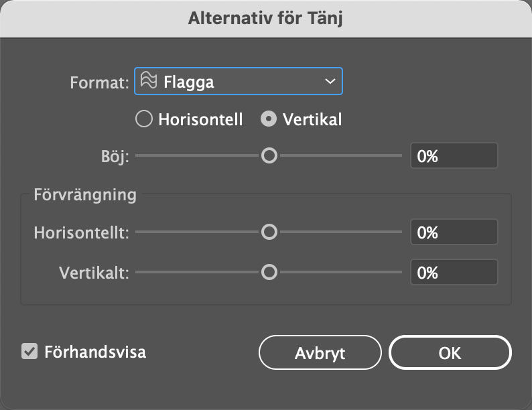Viewport: 532px width, 410px height.
Task: Click the Flagga wave icon in Format
Action: point(149,80)
